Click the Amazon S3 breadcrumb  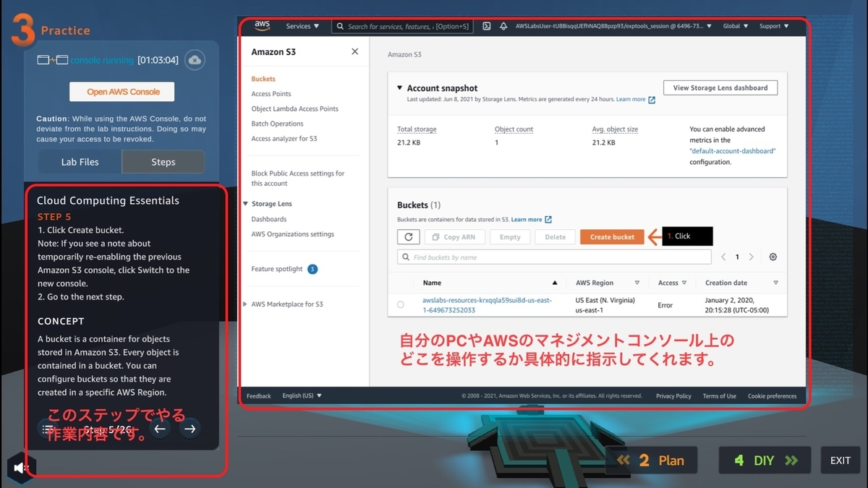pos(404,54)
